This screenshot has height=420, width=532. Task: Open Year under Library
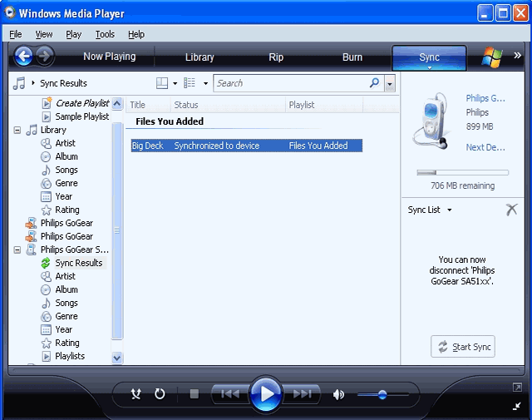pyautogui.click(x=64, y=196)
